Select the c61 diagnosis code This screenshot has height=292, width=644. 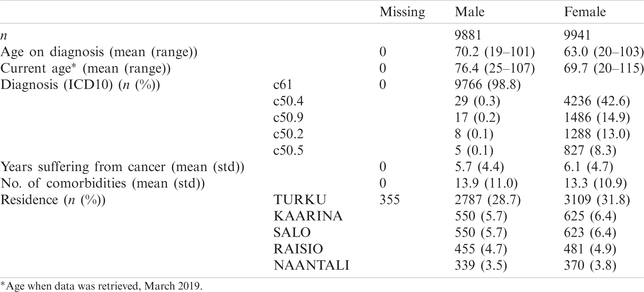pos(283,85)
